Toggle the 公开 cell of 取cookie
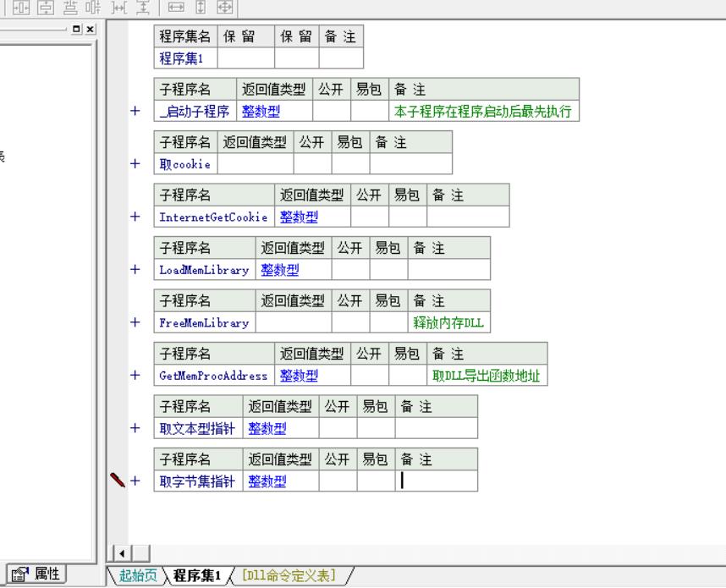The width and height of the screenshot is (726, 588). (312, 164)
